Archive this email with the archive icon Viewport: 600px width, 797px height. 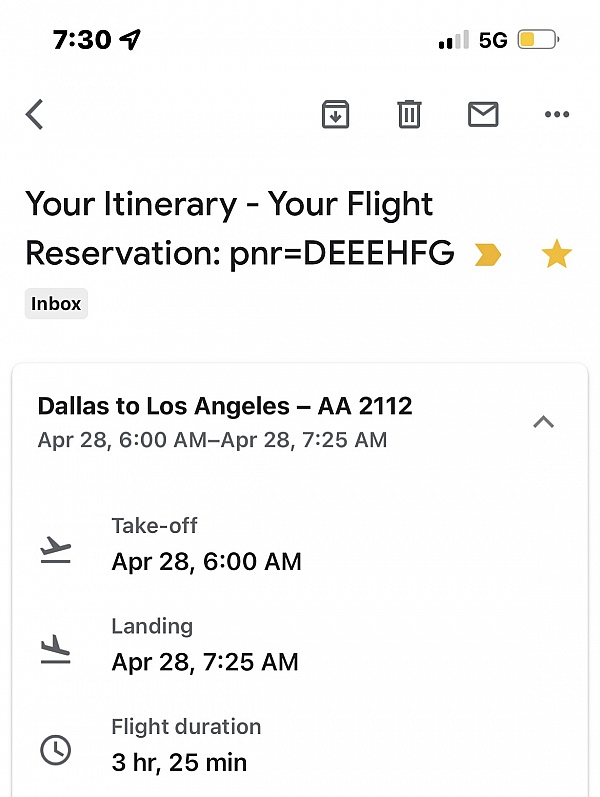click(335, 114)
